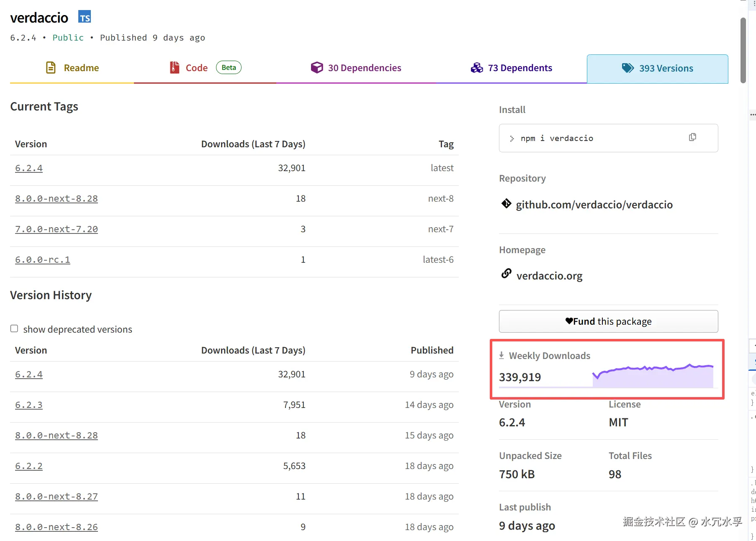Viewport: 756px width, 541px height.
Task: Enable show deprecated versions checkbox
Action: (x=14, y=329)
